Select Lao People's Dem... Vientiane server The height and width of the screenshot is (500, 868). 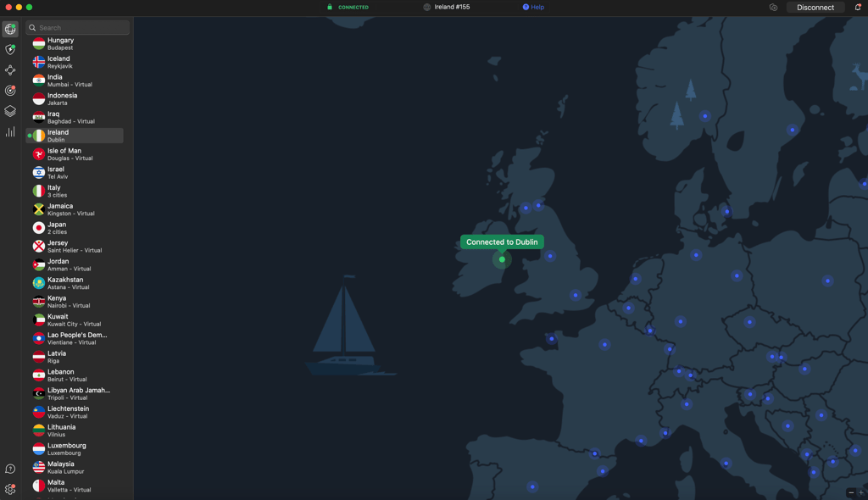[75, 338]
